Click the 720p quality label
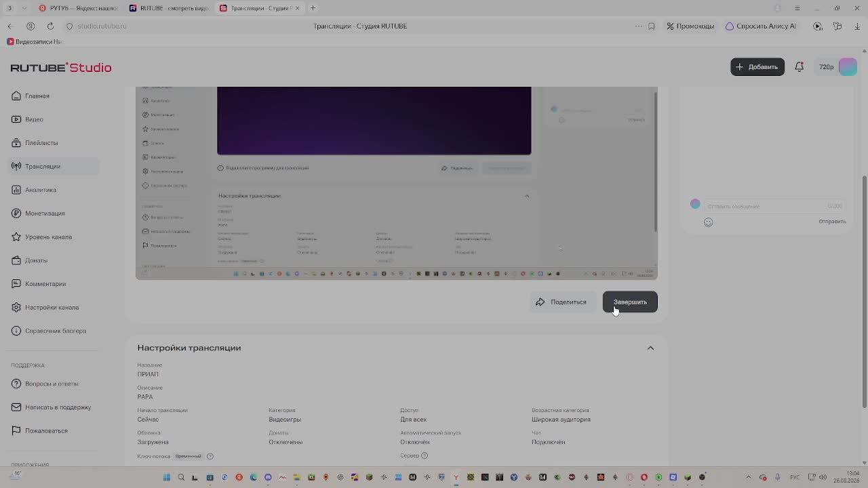This screenshot has width=868, height=488. pyautogui.click(x=826, y=67)
